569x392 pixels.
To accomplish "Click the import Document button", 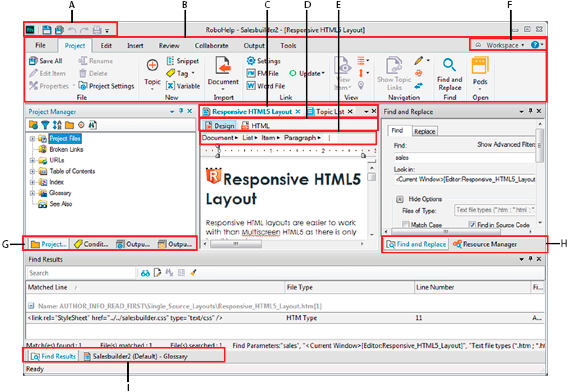I will point(223,73).
